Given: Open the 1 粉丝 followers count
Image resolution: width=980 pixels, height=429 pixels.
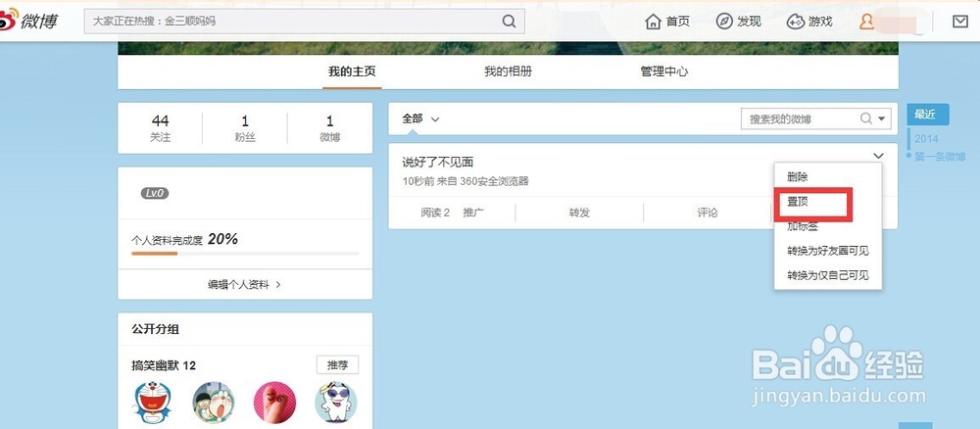Looking at the screenshot, I should coord(245,128).
